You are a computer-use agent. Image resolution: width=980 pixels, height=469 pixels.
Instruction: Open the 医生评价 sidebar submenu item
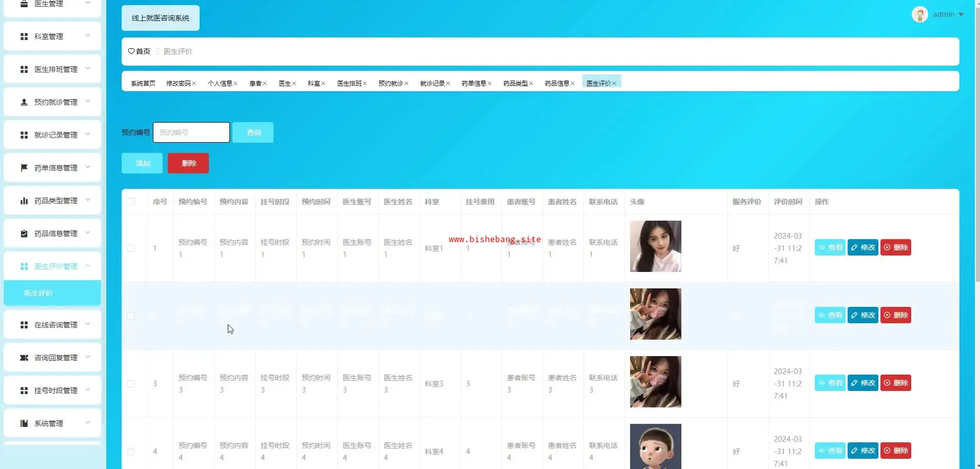click(52, 293)
